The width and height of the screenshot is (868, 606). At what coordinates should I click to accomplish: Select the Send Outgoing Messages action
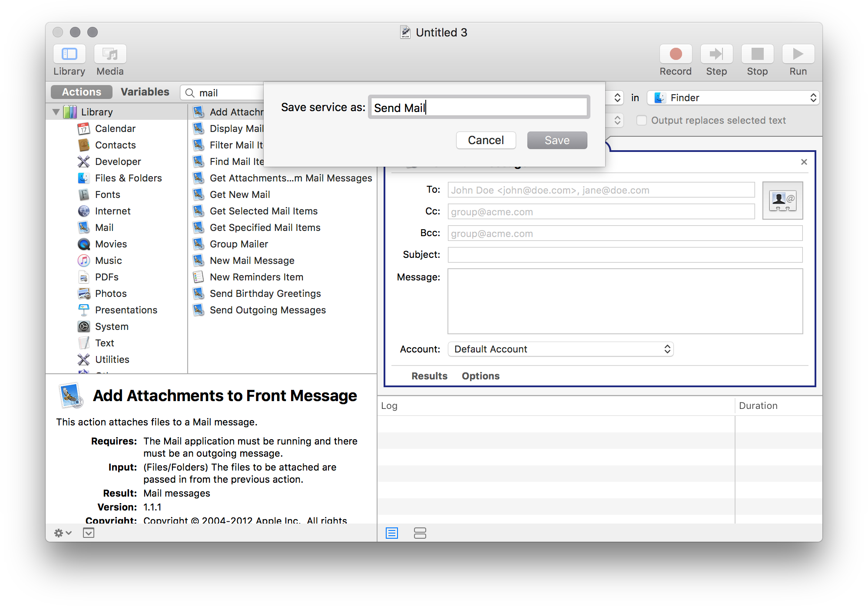coord(267,310)
